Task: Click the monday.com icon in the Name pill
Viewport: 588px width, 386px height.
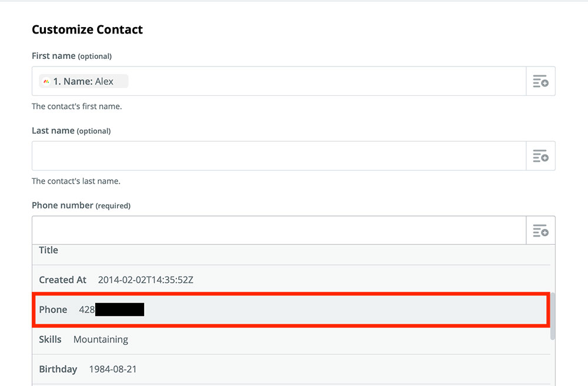Action: pos(46,82)
